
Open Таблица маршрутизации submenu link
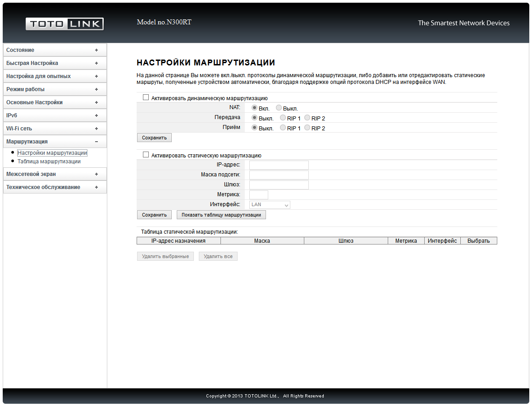[x=49, y=161]
